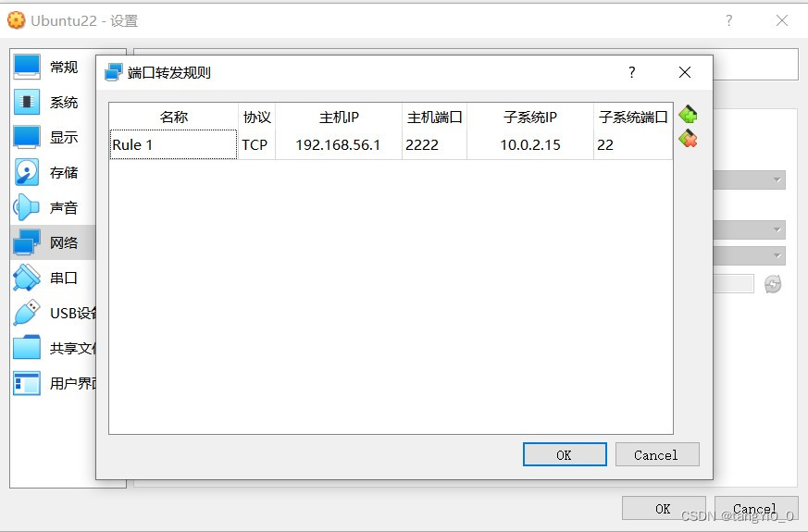Select the Network (网络) settings page
Screen dimensions: 808x532
(x=53, y=242)
